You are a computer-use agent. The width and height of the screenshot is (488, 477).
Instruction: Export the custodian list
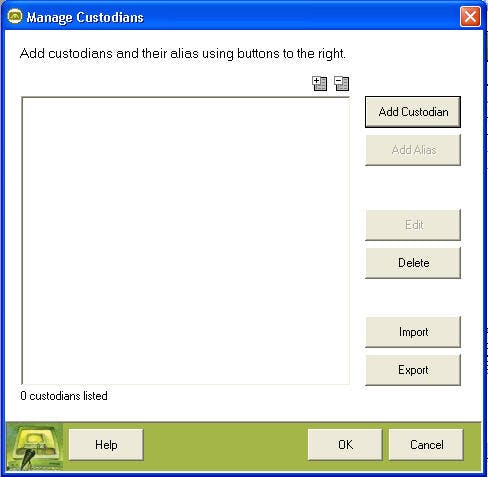point(413,370)
